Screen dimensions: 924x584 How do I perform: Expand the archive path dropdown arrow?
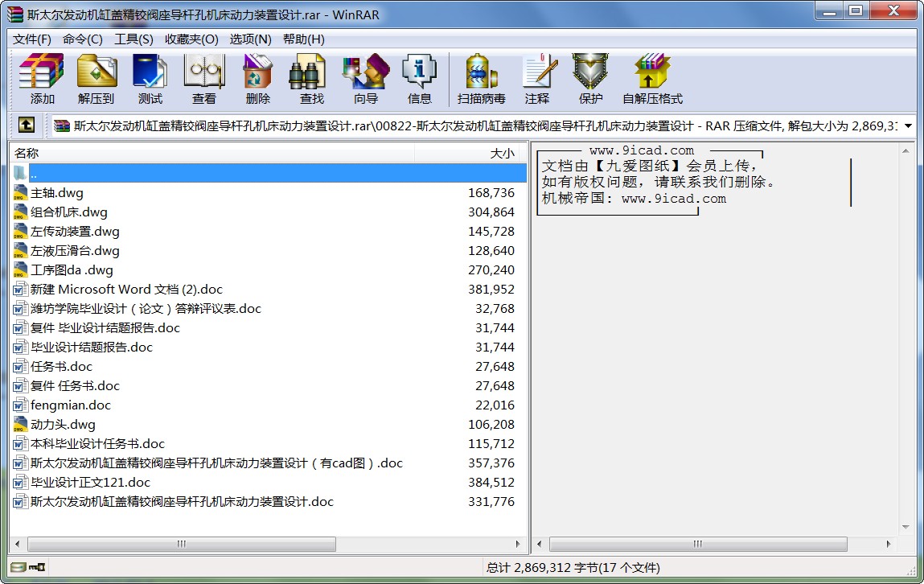908,126
